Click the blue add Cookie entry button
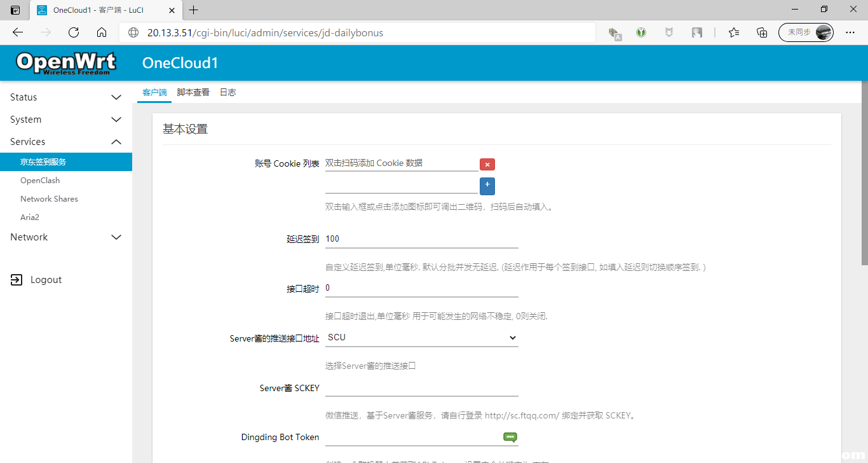The height and width of the screenshot is (463, 868). [487, 186]
